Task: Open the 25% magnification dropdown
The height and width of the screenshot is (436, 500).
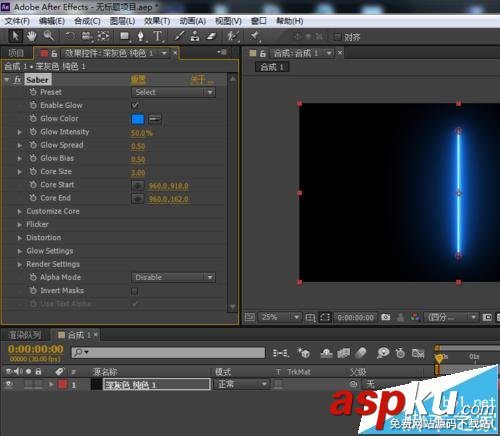Action: 280,317
